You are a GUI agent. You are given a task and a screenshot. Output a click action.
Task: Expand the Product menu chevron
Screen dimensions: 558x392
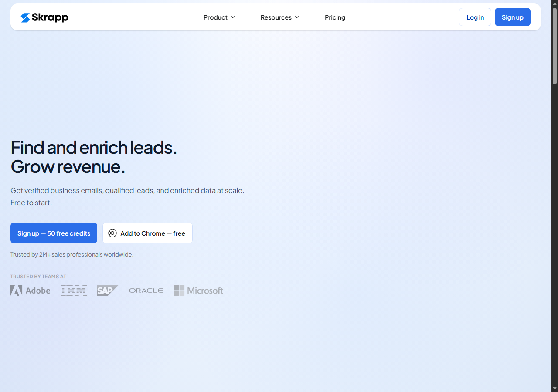pyautogui.click(x=233, y=17)
